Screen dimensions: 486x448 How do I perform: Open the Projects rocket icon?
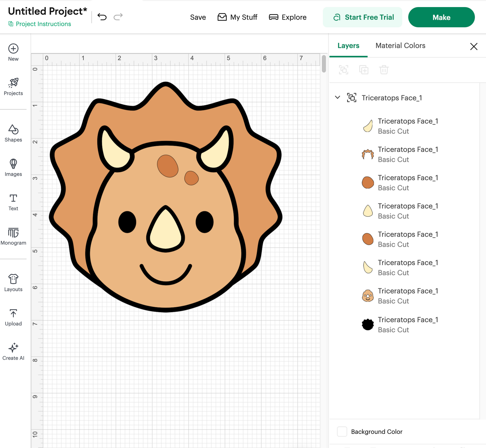tap(13, 82)
